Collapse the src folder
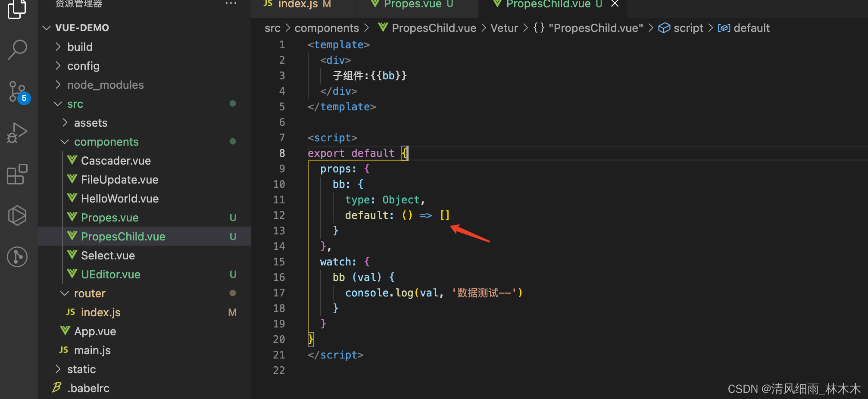This screenshot has height=399, width=868. point(58,103)
